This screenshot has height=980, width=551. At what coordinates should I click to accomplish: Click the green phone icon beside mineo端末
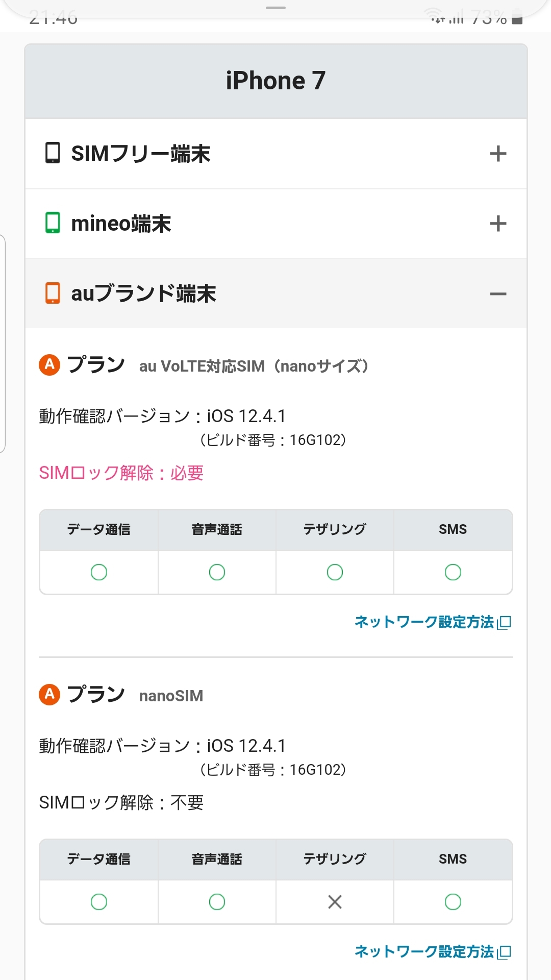[x=53, y=223]
